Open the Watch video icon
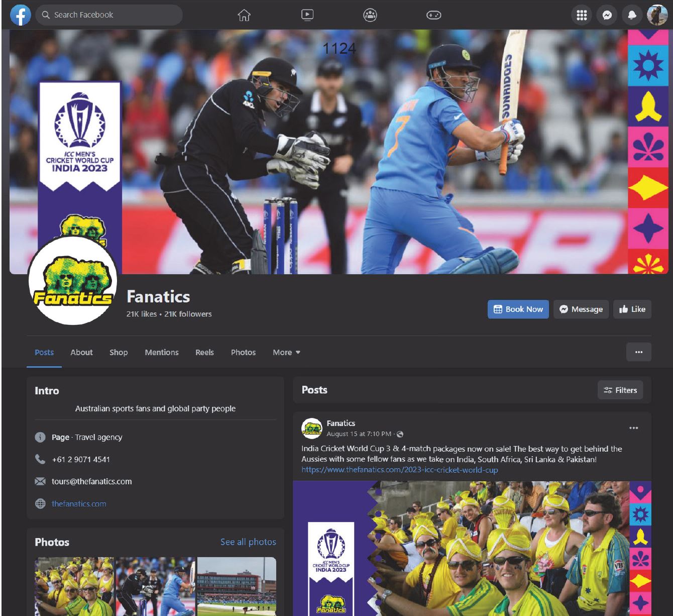The width and height of the screenshot is (673, 616). point(307,15)
